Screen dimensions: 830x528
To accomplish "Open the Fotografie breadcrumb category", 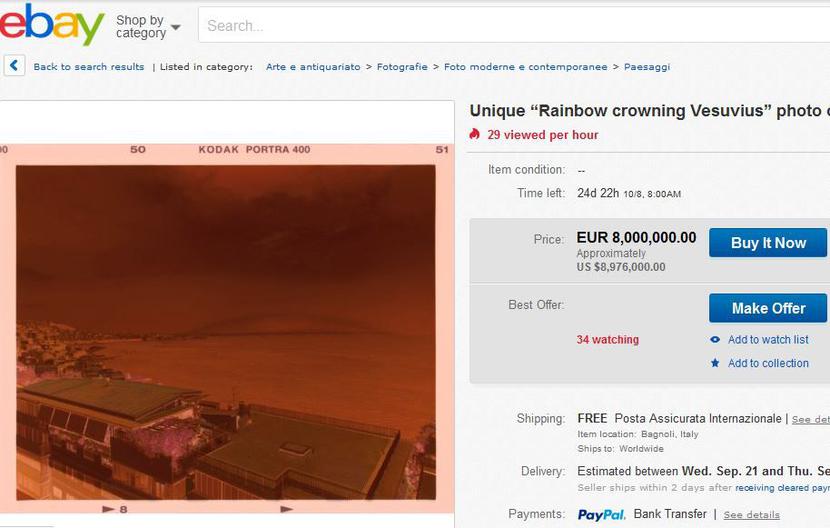I will point(402,67).
